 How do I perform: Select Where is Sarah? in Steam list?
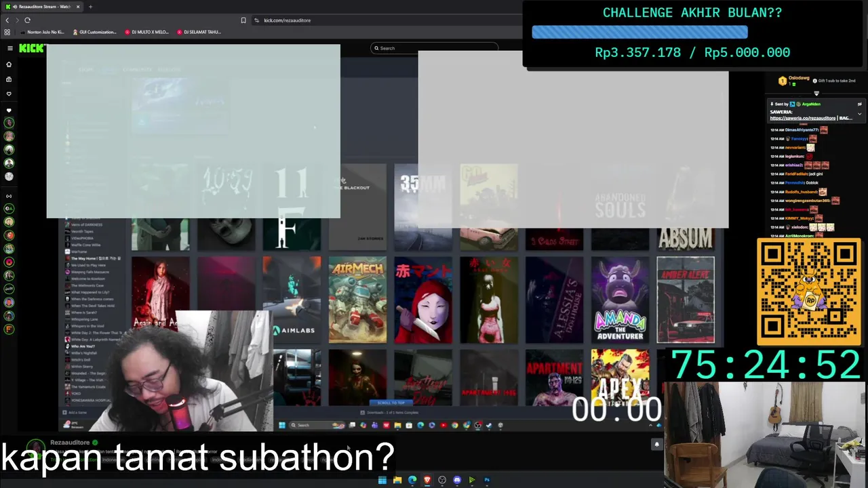[x=85, y=312]
